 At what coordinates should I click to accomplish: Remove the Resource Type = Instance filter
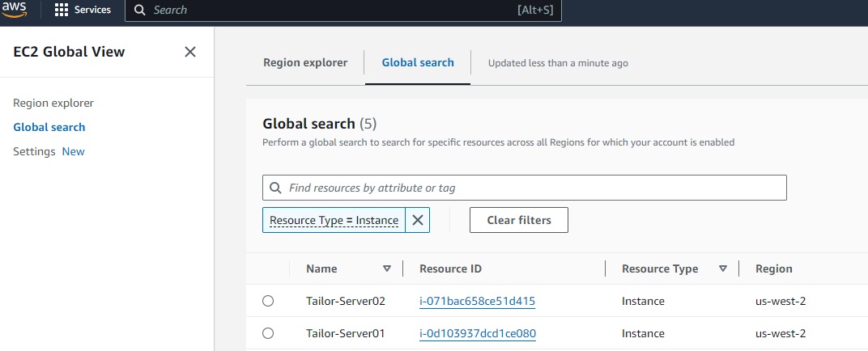point(418,220)
